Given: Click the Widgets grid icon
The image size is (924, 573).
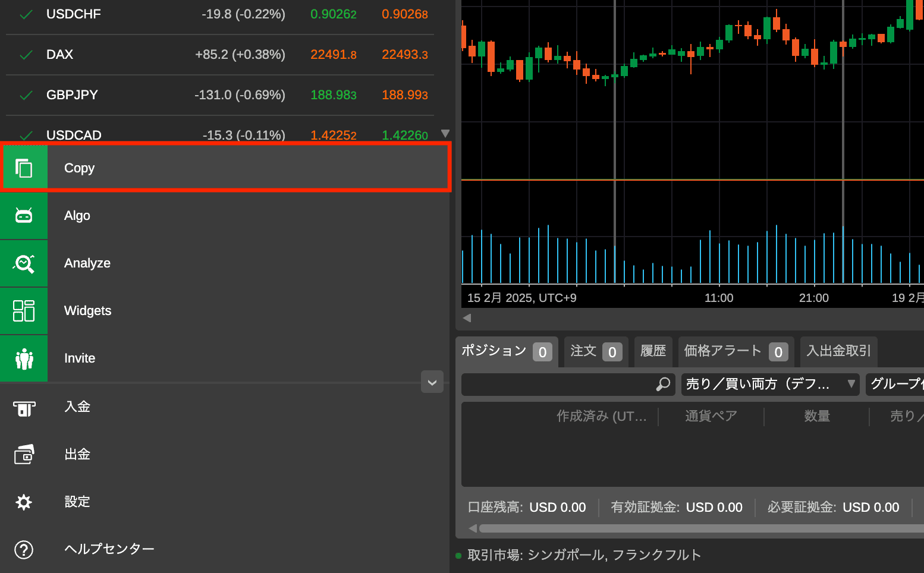Looking at the screenshot, I should click(24, 311).
